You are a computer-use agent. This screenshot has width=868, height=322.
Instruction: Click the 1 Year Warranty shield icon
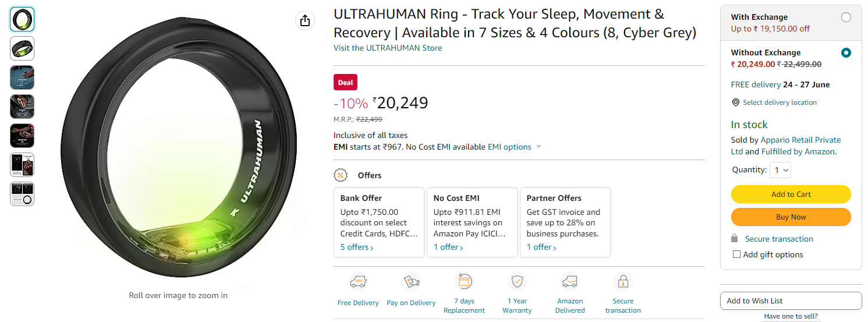517,282
